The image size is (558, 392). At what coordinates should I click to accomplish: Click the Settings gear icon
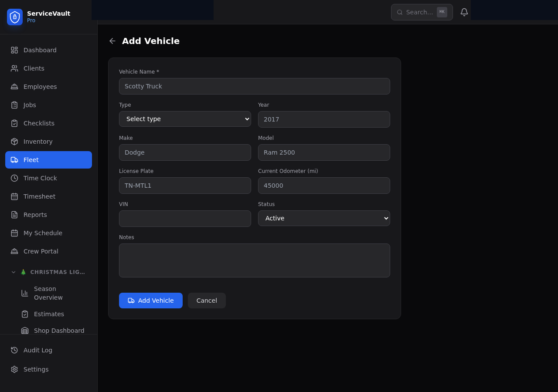click(14, 369)
